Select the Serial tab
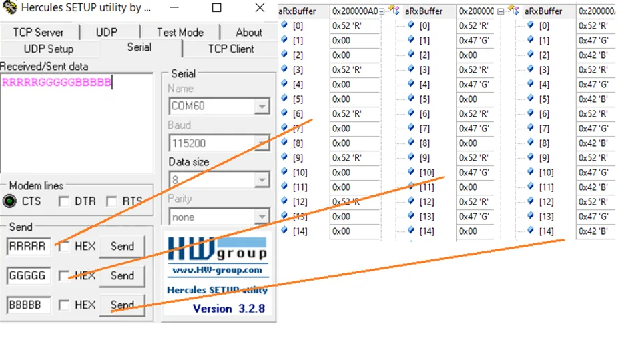 coord(139,47)
